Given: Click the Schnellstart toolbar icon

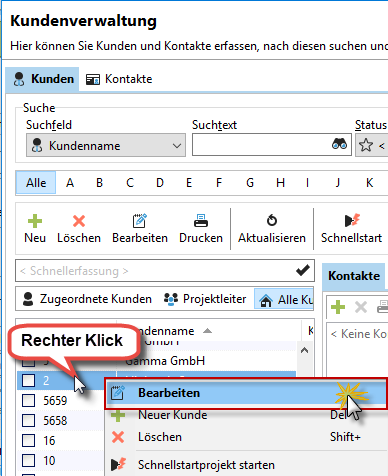Looking at the screenshot, I should click(x=352, y=220).
